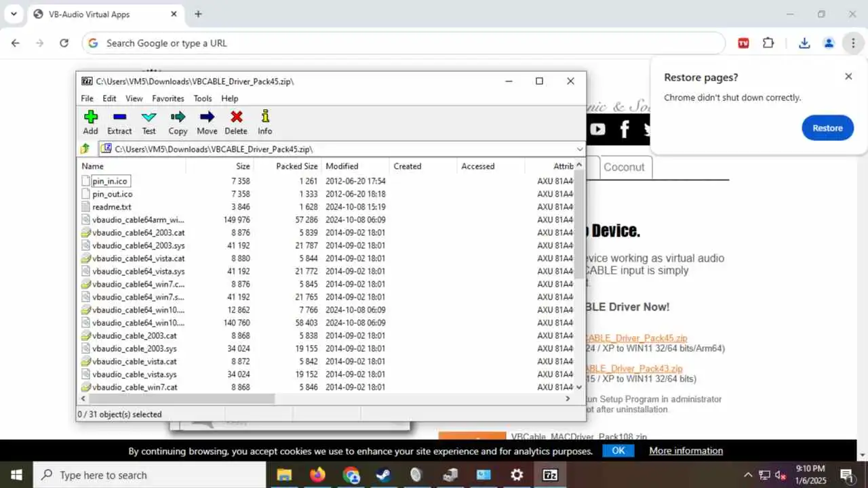The width and height of the screenshot is (868, 488).
Task: Accept cookies with OK button
Action: pos(618,451)
